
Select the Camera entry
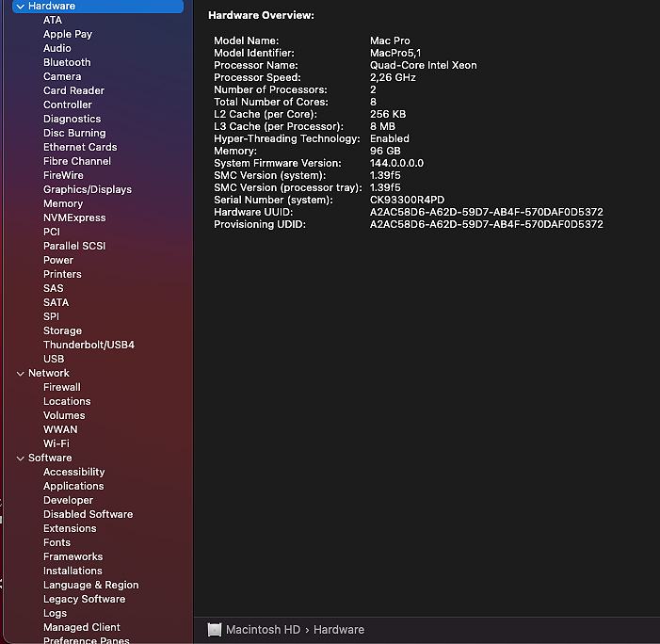[62, 76]
